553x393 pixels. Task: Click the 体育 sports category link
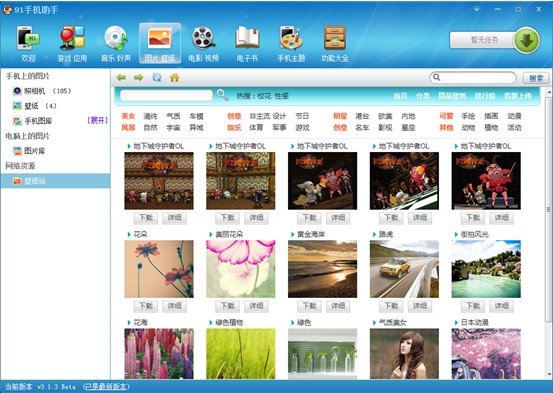[x=256, y=127]
